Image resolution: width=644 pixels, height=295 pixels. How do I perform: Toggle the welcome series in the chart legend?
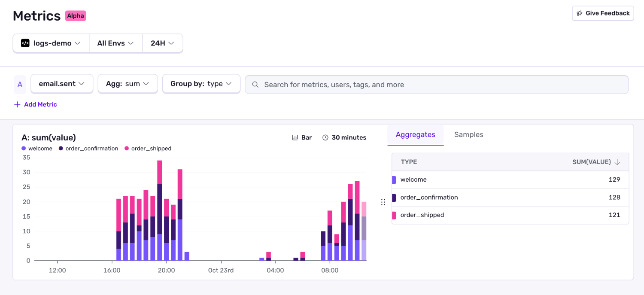37,148
